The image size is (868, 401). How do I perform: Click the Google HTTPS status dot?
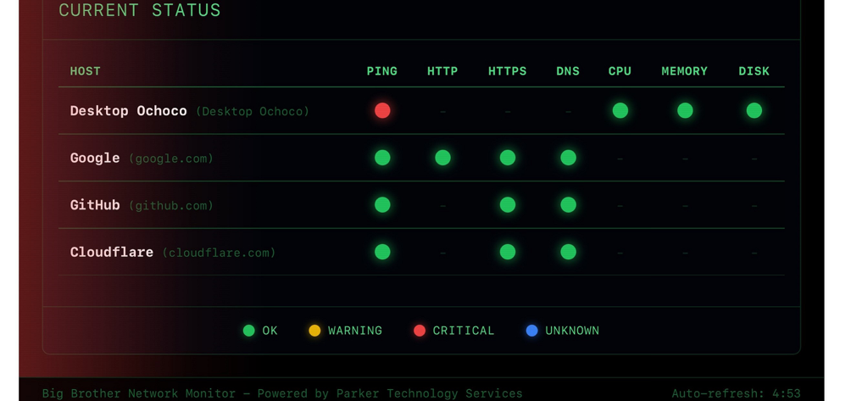coord(508,158)
